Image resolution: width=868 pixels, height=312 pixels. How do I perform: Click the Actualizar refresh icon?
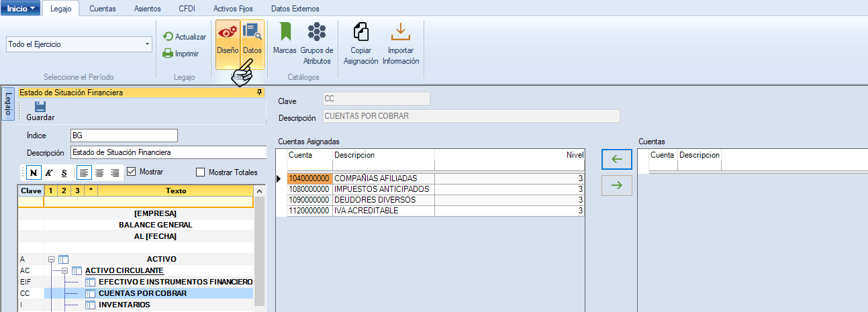(168, 37)
